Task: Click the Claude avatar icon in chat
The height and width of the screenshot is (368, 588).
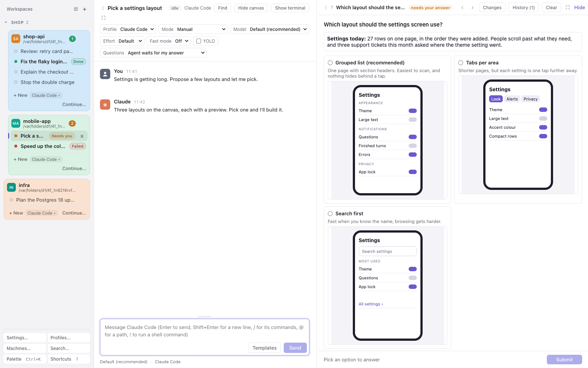Action: tap(105, 105)
